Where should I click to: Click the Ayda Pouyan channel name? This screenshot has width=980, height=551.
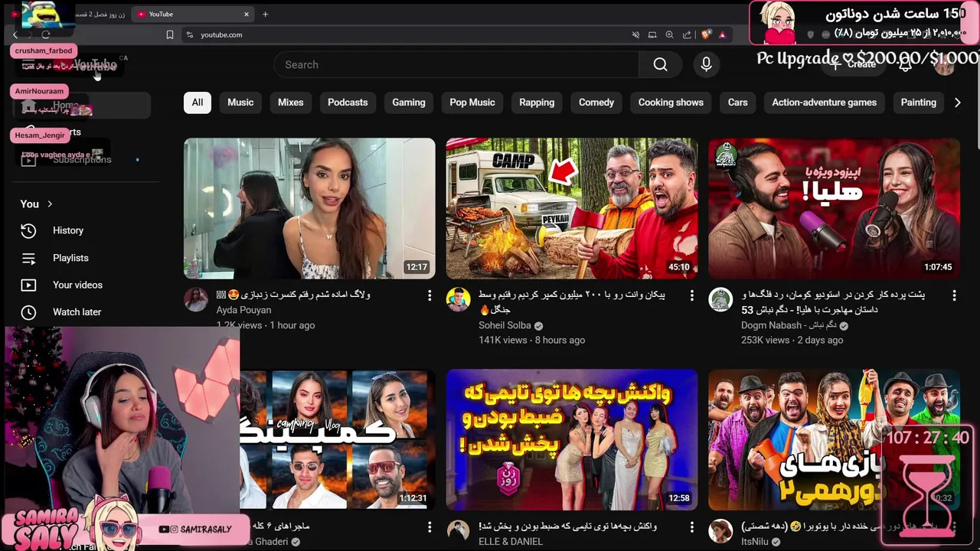point(243,310)
